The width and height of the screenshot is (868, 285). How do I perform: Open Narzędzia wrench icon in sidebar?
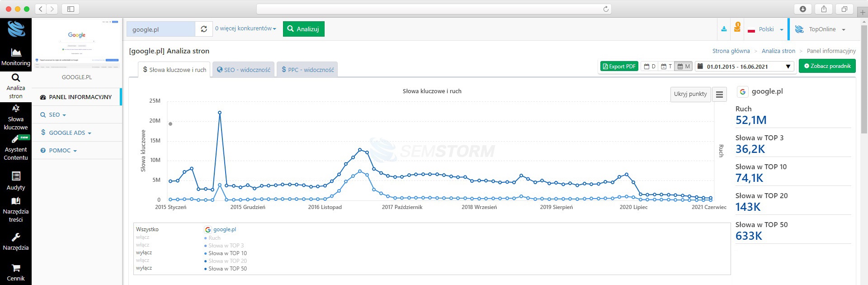(16, 242)
